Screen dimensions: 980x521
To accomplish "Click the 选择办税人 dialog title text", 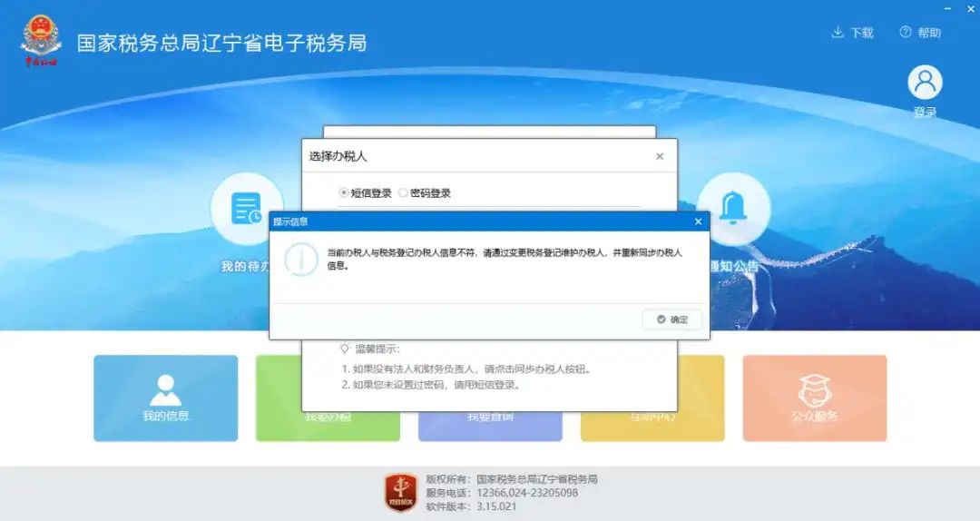I will pyautogui.click(x=338, y=156).
